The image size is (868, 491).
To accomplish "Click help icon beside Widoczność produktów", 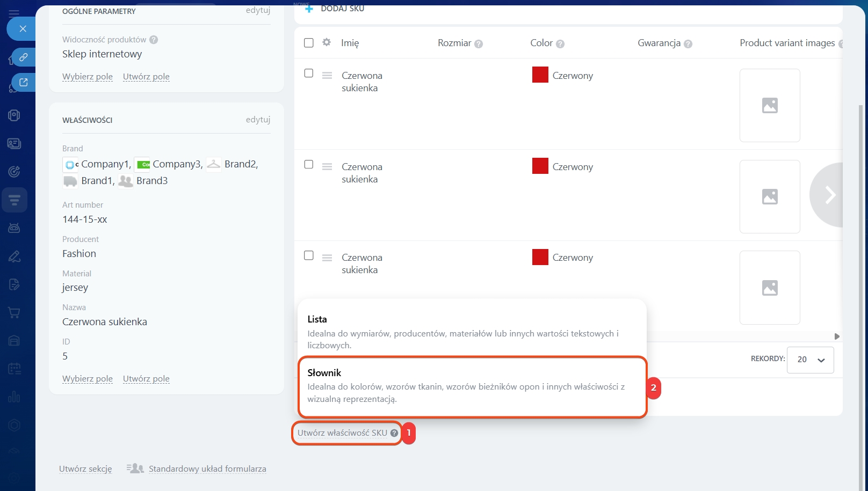I will click(154, 40).
